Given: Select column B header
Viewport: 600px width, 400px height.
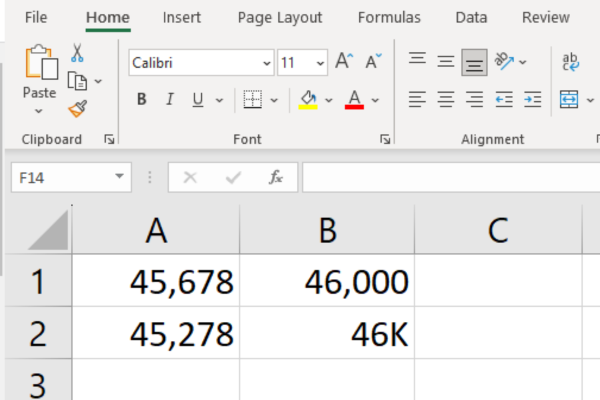Looking at the screenshot, I should (327, 230).
